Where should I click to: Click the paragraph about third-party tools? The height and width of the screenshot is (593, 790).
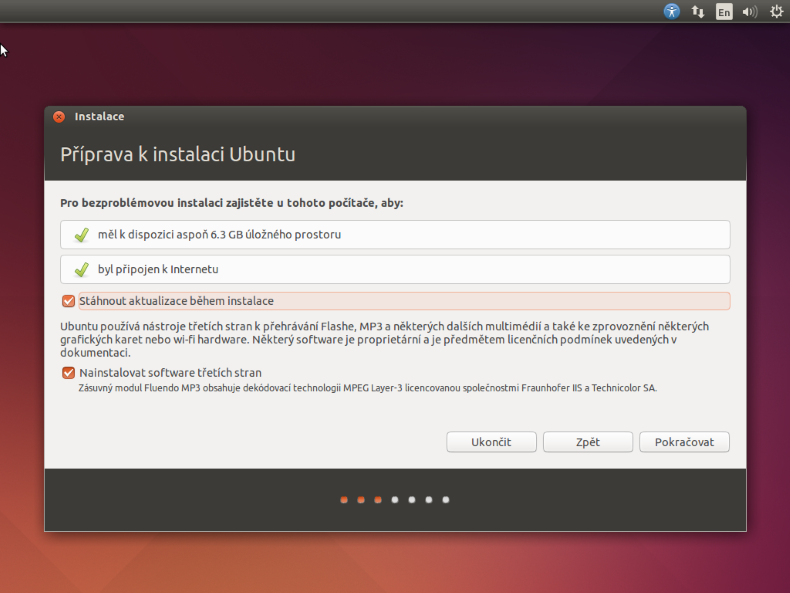pyautogui.click(x=384, y=340)
